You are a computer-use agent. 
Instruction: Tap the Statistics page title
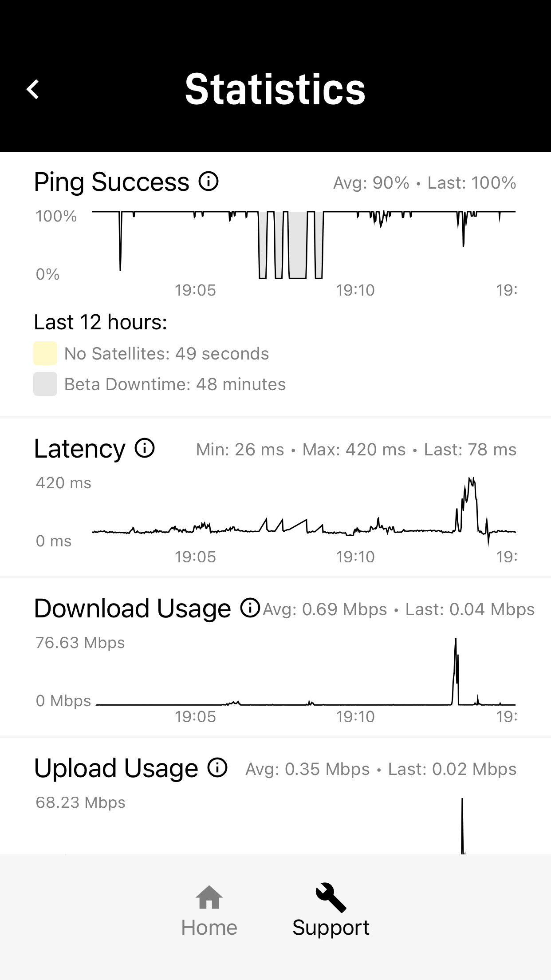[x=275, y=90]
